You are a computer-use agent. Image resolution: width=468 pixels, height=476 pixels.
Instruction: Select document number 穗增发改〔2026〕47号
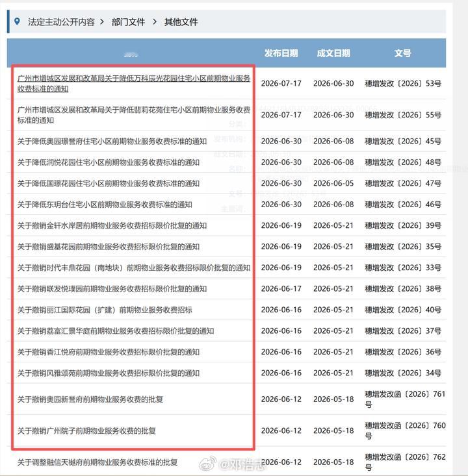tap(402, 183)
